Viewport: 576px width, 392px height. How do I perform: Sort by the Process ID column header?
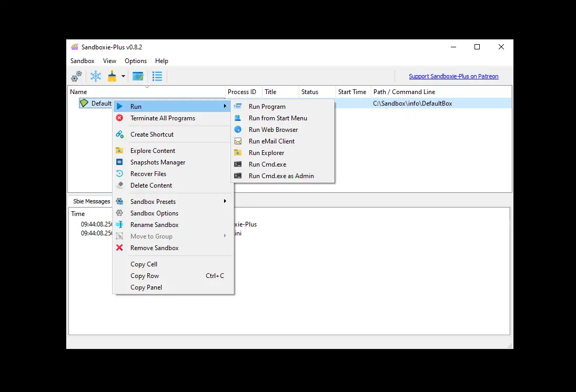click(244, 92)
